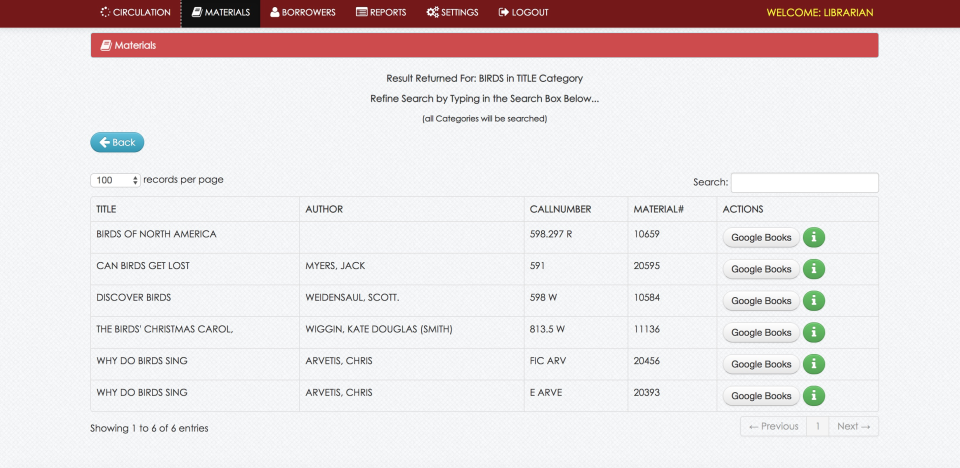
Task: Open the Circulation menu
Action: (x=135, y=12)
